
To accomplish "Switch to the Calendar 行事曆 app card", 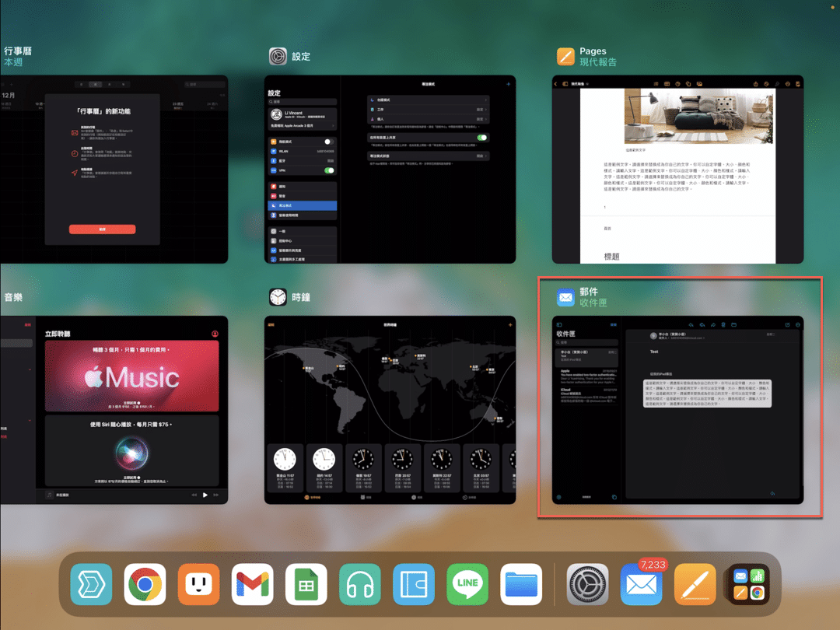I will pyautogui.click(x=114, y=170).
